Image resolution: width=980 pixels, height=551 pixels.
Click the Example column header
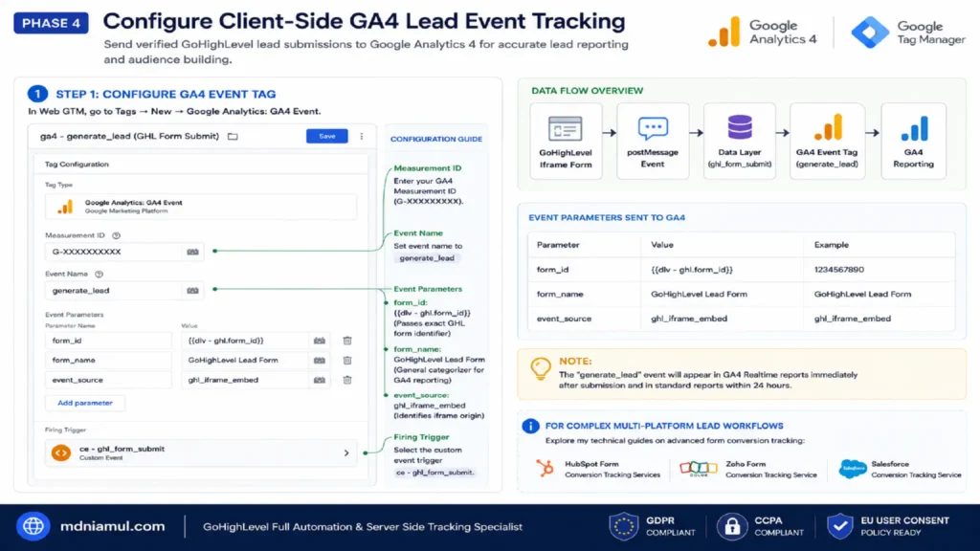832,245
